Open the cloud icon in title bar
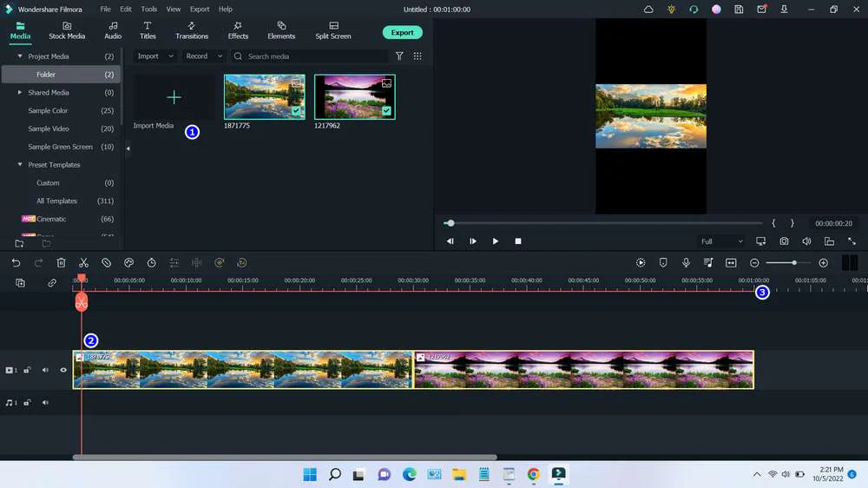 [x=648, y=10]
